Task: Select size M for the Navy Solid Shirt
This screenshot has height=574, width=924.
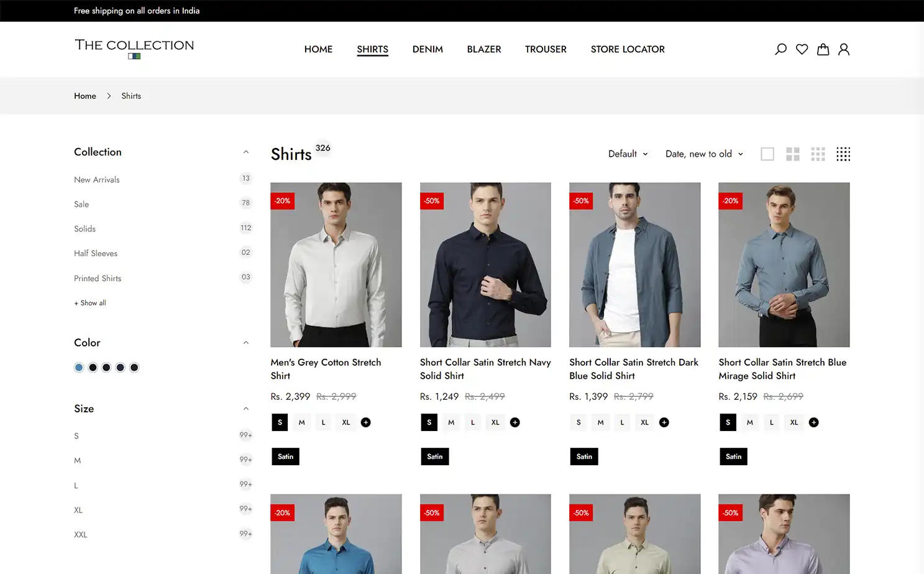Action: (x=451, y=422)
